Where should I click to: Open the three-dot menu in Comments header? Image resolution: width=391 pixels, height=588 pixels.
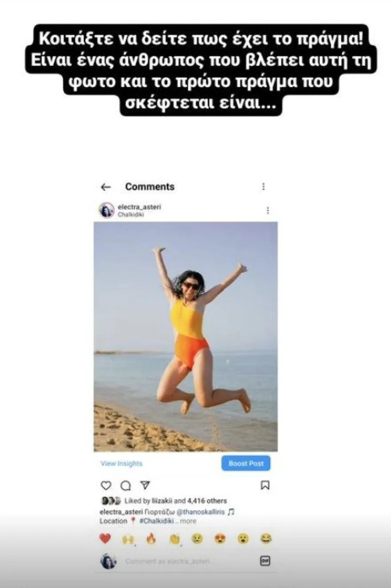tap(263, 187)
